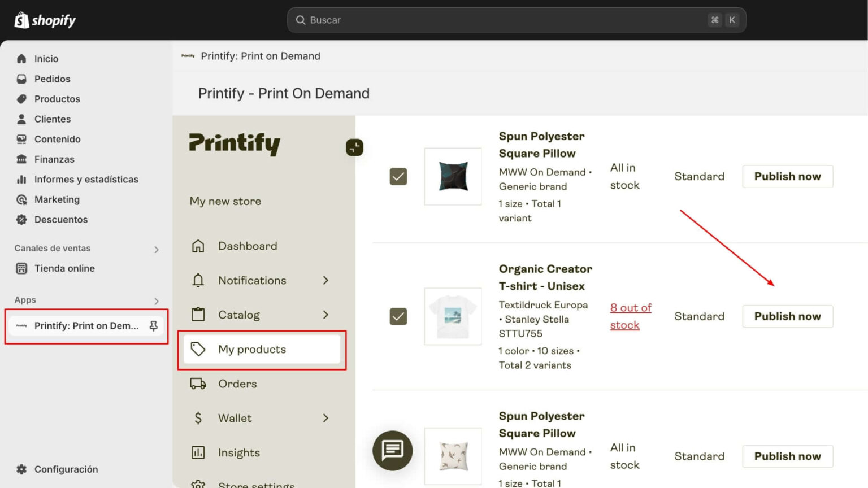Image resolution: width=868 pixels, height=488 pixels.
Task: Select Printify: Print on Dem... app
Action: click(86, 326)
